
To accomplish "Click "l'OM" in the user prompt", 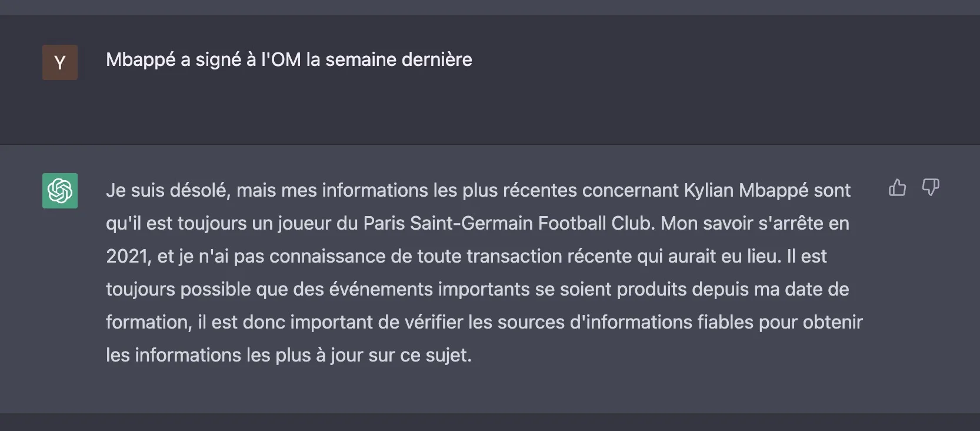I will tap(281, 60).
